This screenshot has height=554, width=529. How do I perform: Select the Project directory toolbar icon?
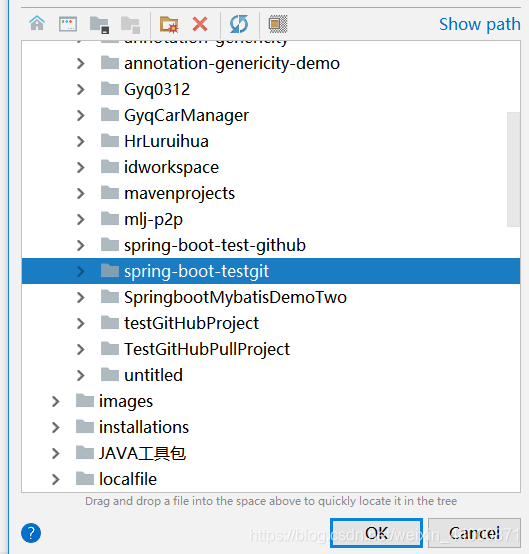(99, 25)
